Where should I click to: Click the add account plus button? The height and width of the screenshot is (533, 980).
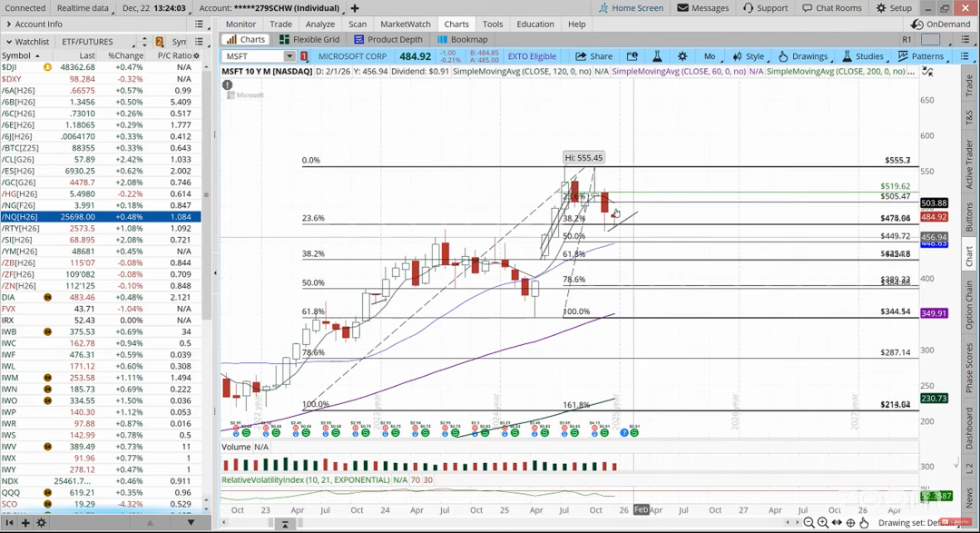pyautogui.click(x=355, y=8)
